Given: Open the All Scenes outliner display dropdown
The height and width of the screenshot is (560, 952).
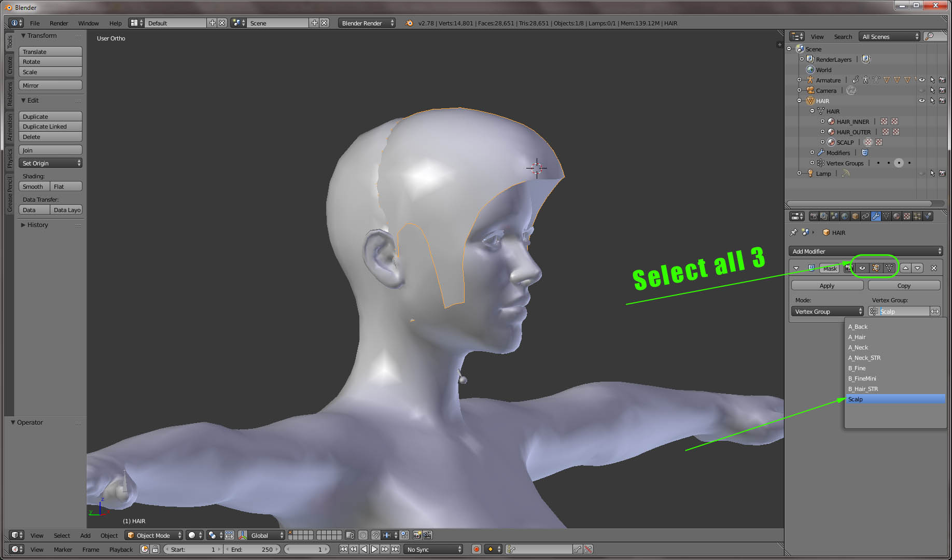Looking at the screenshot, I should coord(889,36).
